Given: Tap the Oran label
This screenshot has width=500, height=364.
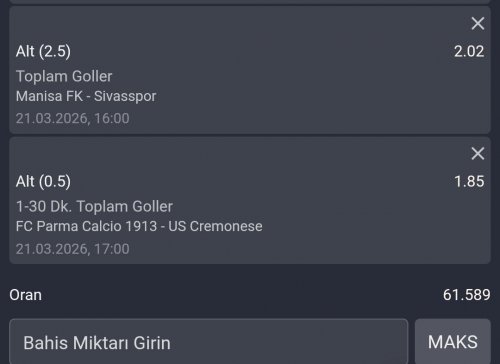Looking at the screenshot, I should (26, 295).
